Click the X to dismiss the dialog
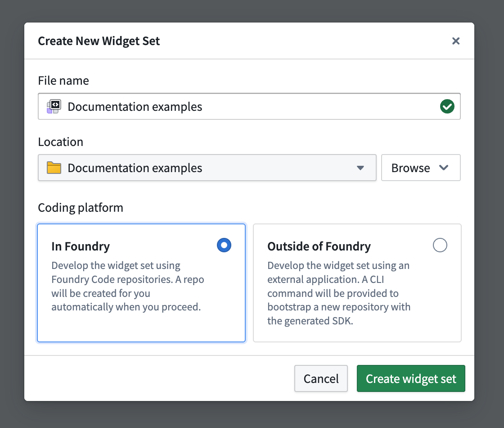This screenshot has height=428, width=504. (x=456, y=41)
